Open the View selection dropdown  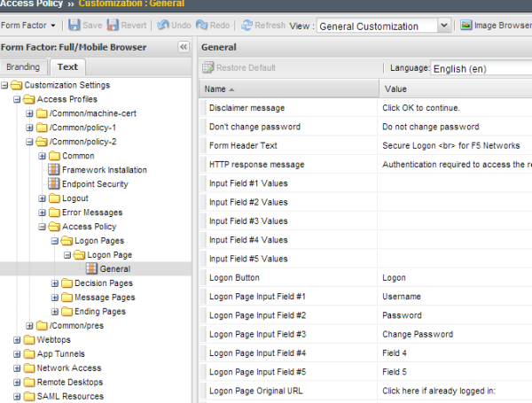(443, 26)
